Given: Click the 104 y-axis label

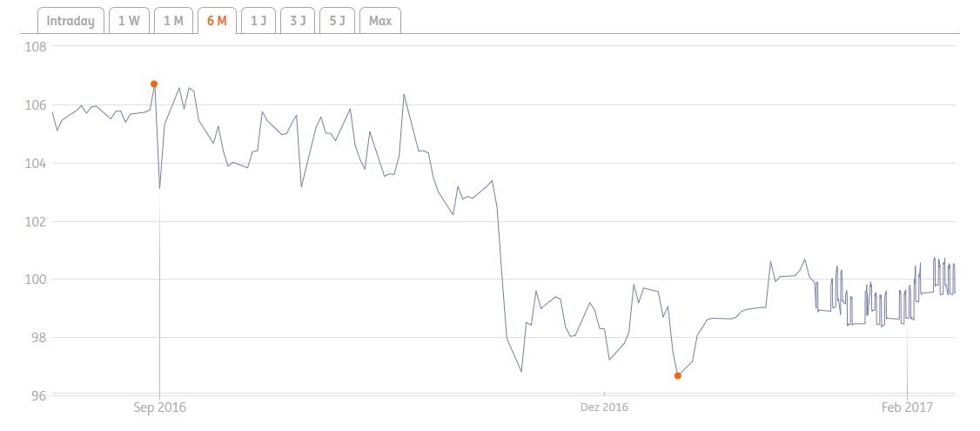Looking at the screenshot, I should 35,164.
